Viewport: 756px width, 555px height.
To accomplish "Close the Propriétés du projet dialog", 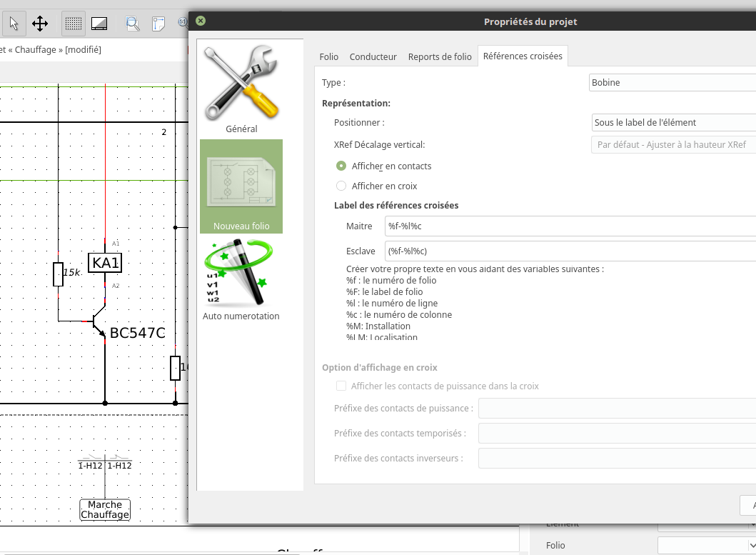I will coord(201,21).
